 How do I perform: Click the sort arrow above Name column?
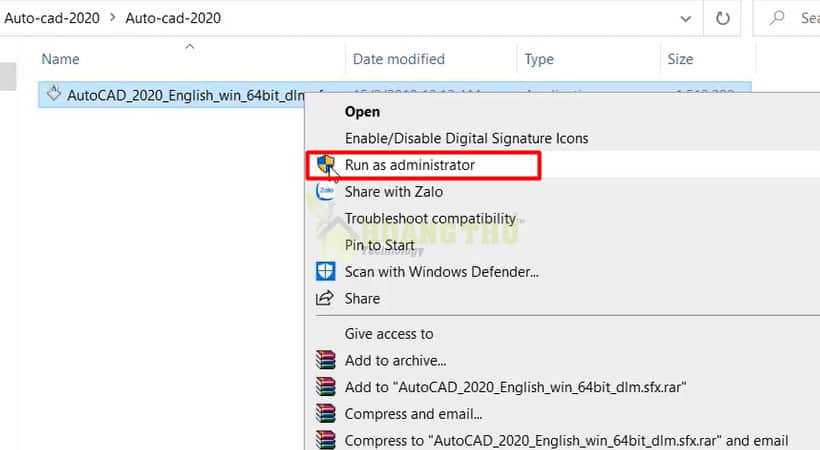click(190, 47)
